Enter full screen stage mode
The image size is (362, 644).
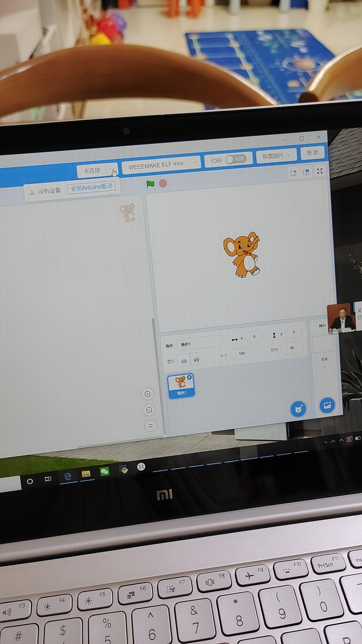coord(320,171)
